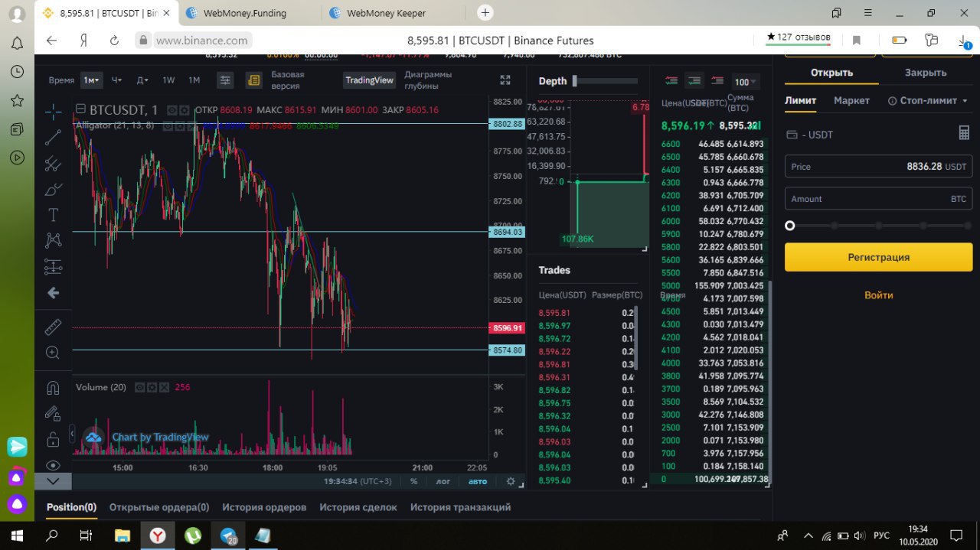The image size is (980, 550).
Task: Toggle авто auto scale
Action: (477, 481)
